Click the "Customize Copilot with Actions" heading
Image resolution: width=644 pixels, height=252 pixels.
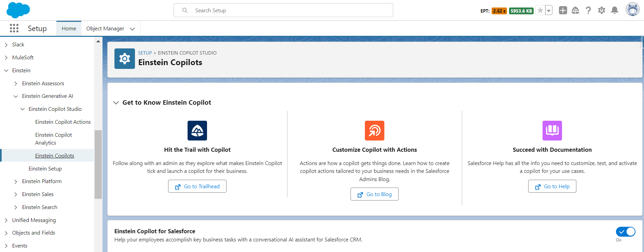point(374,150)
